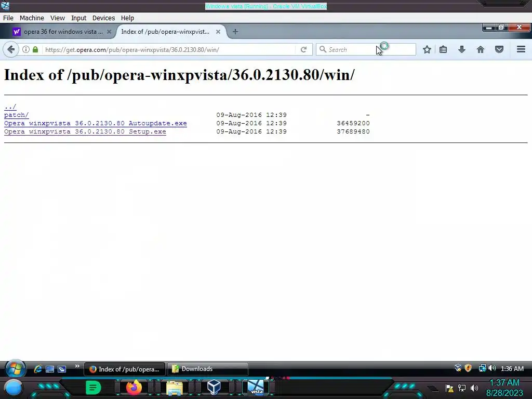Click host network tray icon

tap(462, 388)
